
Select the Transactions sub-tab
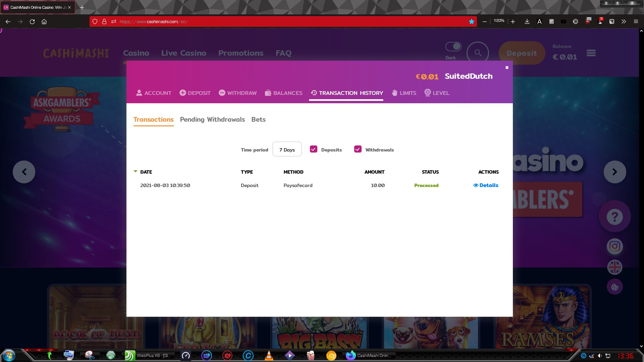[x=153, y=119]
